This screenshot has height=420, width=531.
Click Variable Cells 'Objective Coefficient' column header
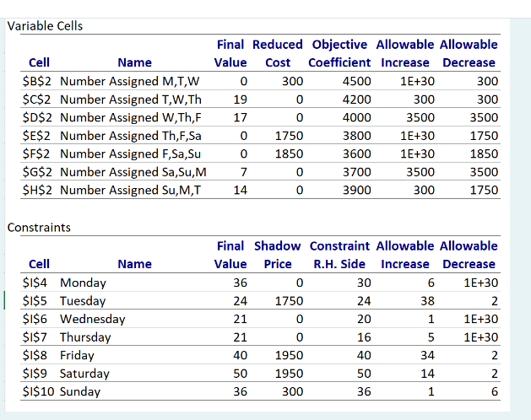pos(339,53)
